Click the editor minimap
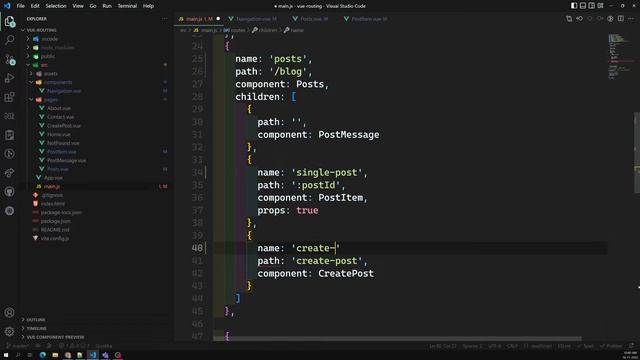This screenshot has width=640, height=360. coord(620,57)
